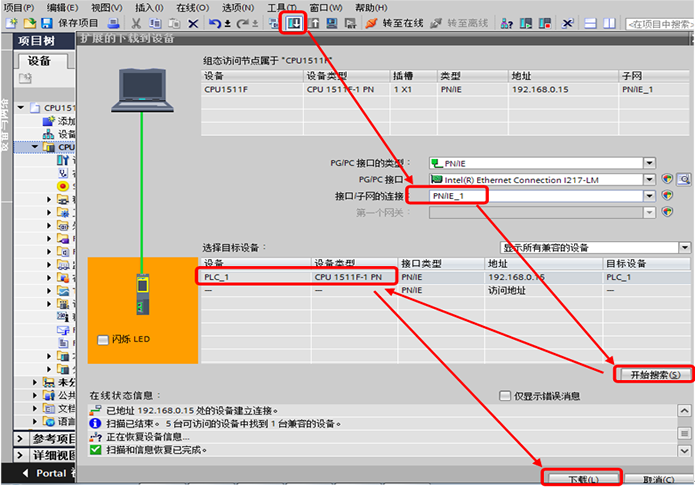Click the Split editor vertically icon

[x=609, y=23]
